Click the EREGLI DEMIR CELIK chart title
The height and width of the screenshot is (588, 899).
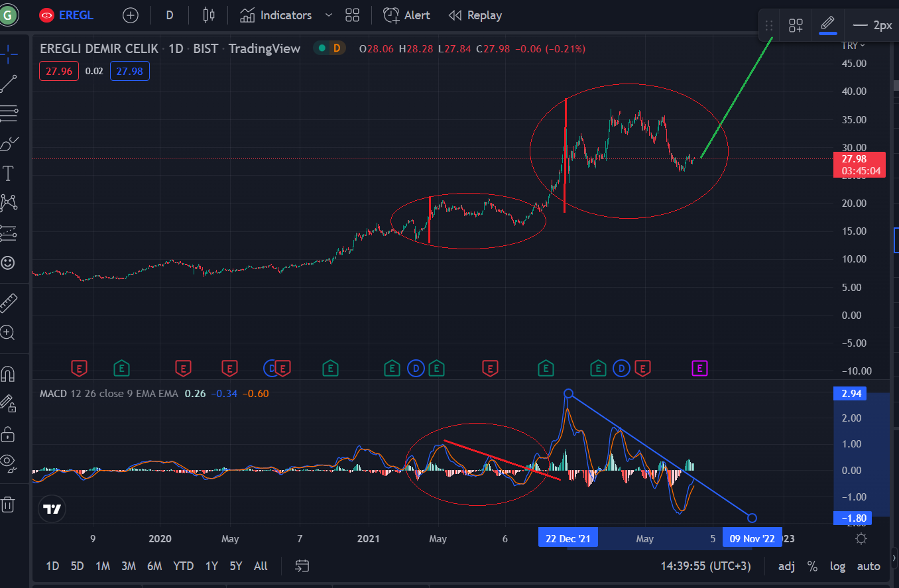coord(99,48)
